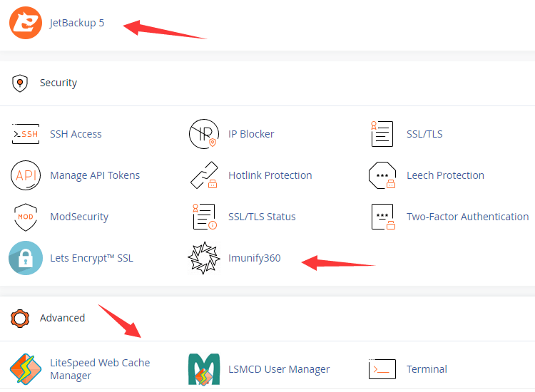Click the LiteSpeed Web Cache Manager icon

point(26,369)
